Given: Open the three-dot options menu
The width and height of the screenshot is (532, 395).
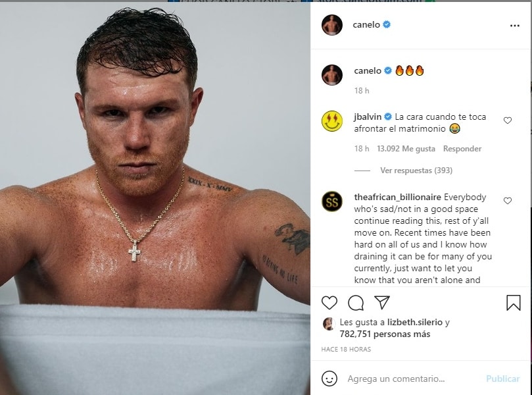Looking at the screenshot, I should coord(515,26).
